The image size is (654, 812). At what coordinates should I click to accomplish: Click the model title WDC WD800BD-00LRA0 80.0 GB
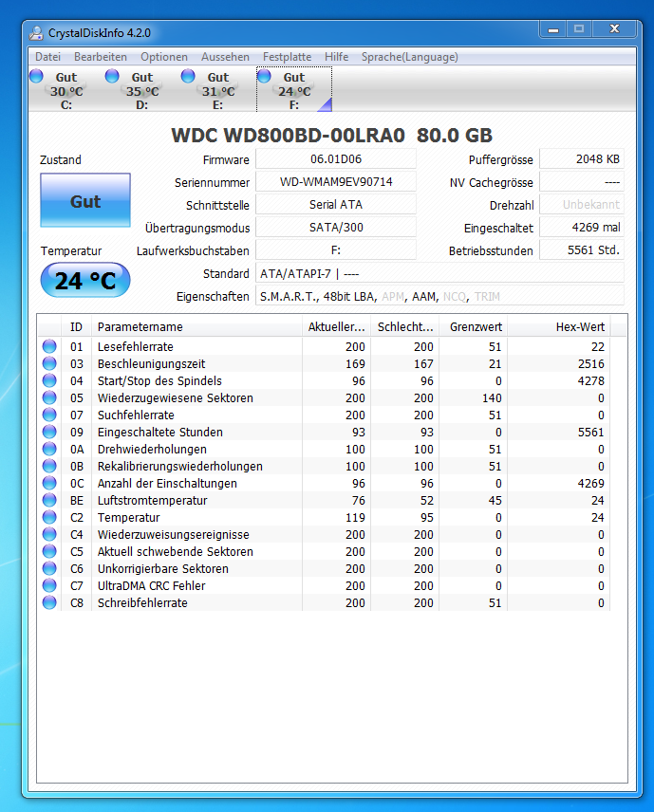tap(331, 135)
